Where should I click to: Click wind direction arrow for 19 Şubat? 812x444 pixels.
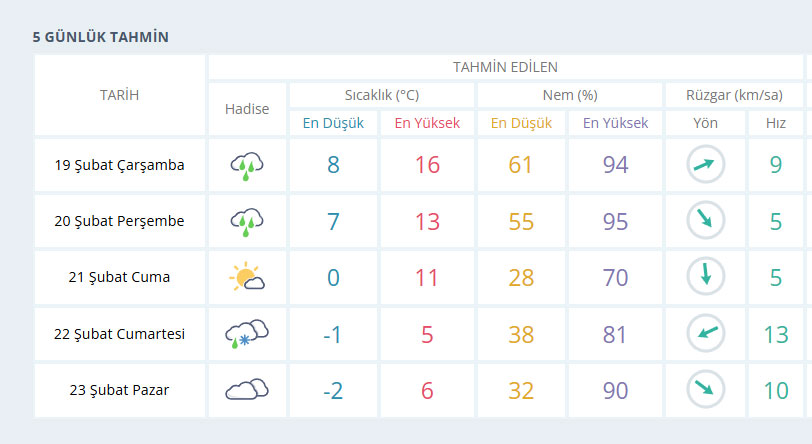pyautogui.click(x=705, y=165)
